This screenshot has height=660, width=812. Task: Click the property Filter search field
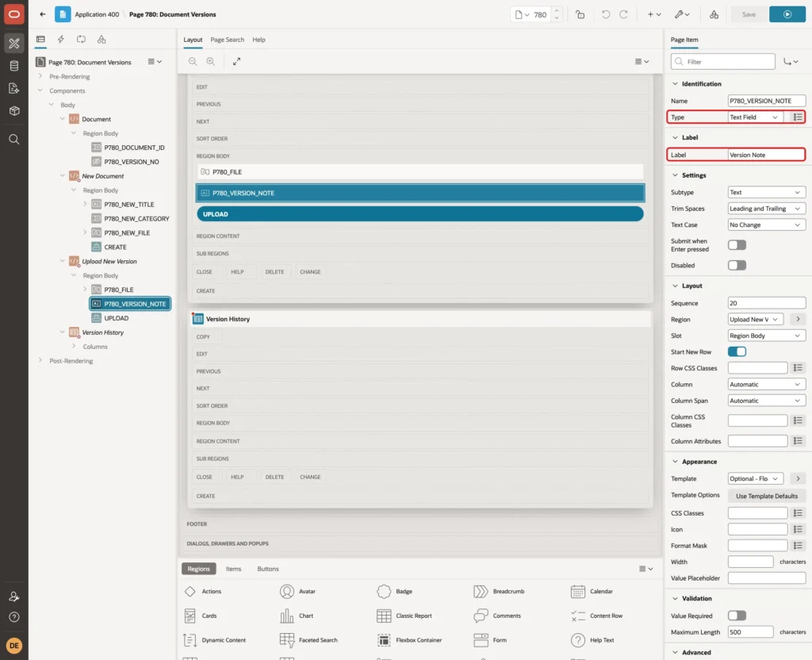[x=723, y=62]
